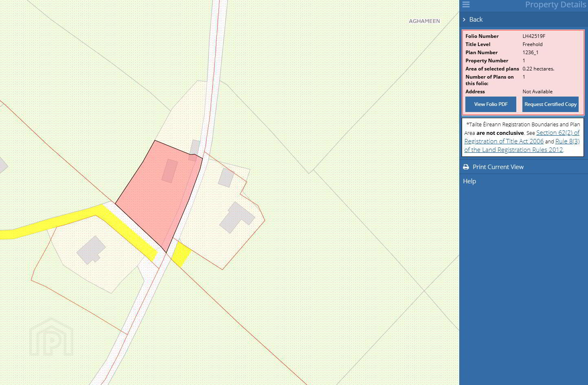This screenshot has height=385, width=588.
Task: Click the grey building inside red parcel
Action: click(x=170, y=171)
